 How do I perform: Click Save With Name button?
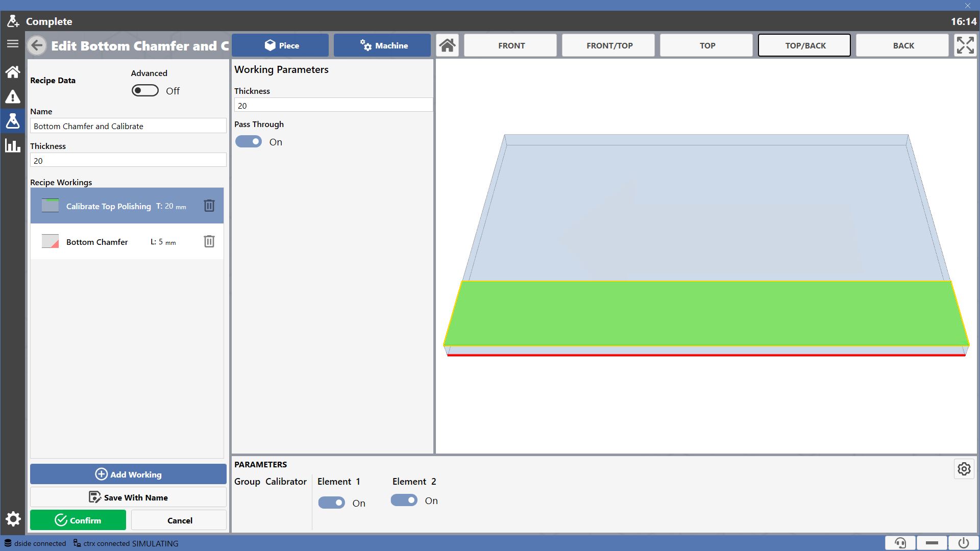(128, 497)
